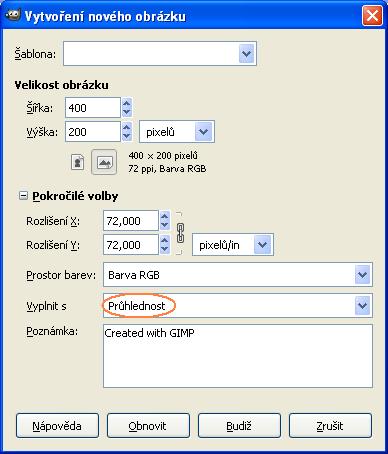This screenshot has height=454, width=388.
Task: Collapse the Pokročilé volby section
Action: pyautogui.click(x=23, y=196)
